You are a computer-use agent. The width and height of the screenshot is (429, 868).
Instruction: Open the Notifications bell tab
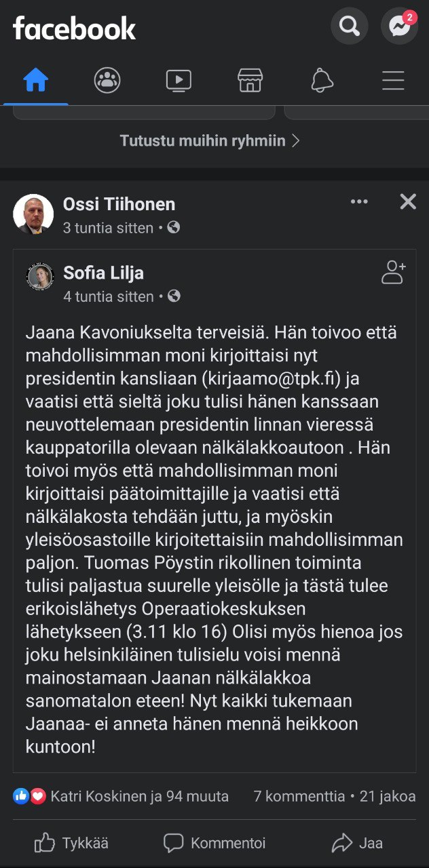pyautogui.click(x=322, y=81)
